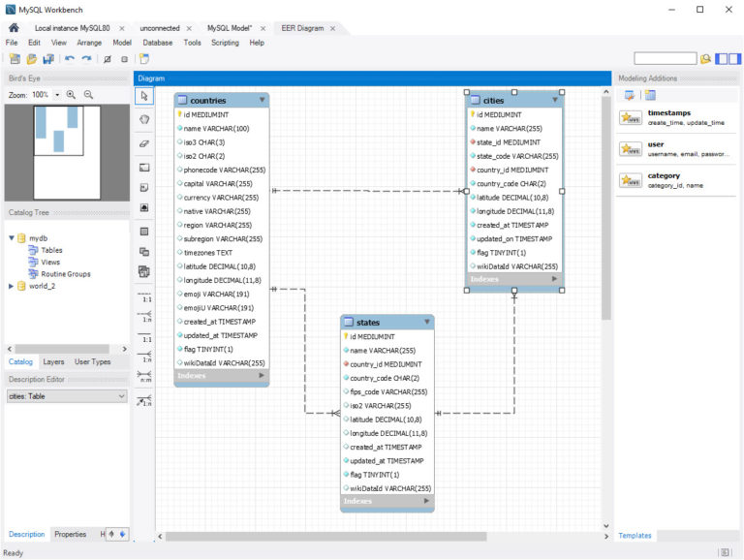
Task: Toggle the grid visibility icon
Action: click(108, 59)
